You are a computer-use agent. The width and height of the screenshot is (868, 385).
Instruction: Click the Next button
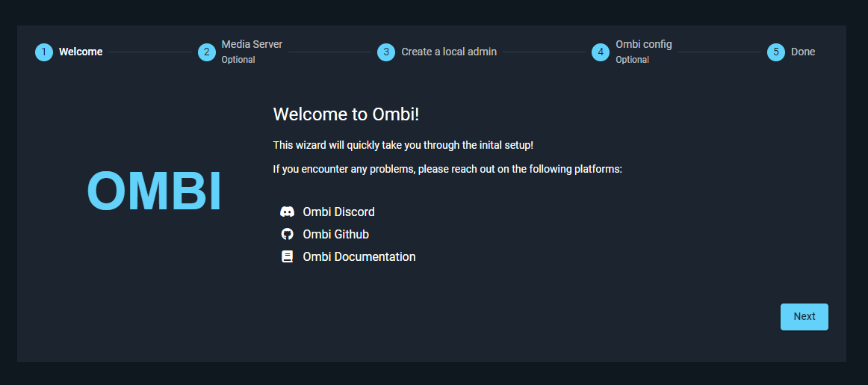click(805, 317)
